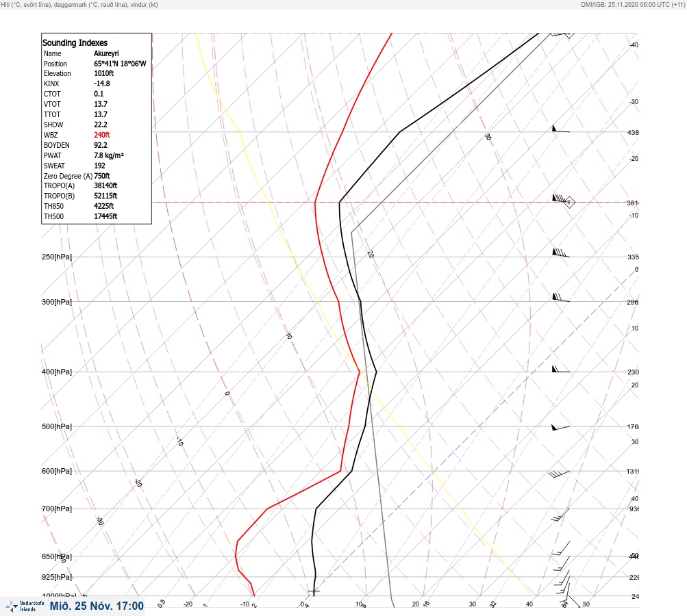
Task: Click the wind barb at 400 hPa level
Action: click(x=560, y=369)
